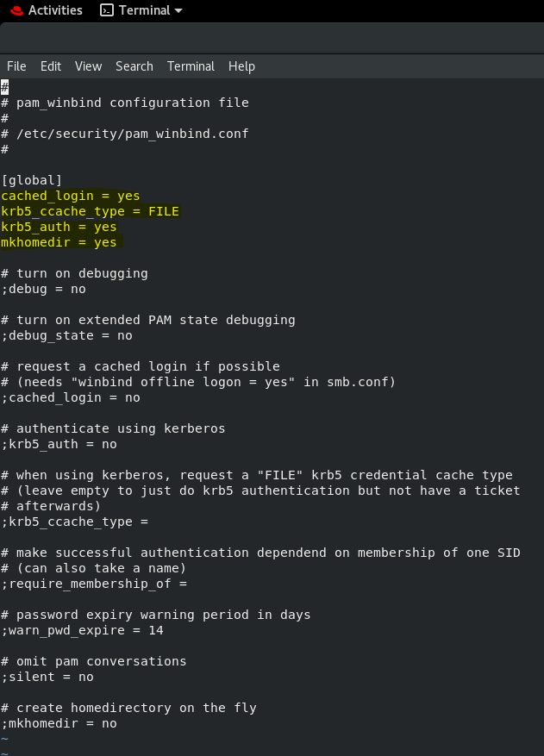Open the Search menu

coord(134,66)
